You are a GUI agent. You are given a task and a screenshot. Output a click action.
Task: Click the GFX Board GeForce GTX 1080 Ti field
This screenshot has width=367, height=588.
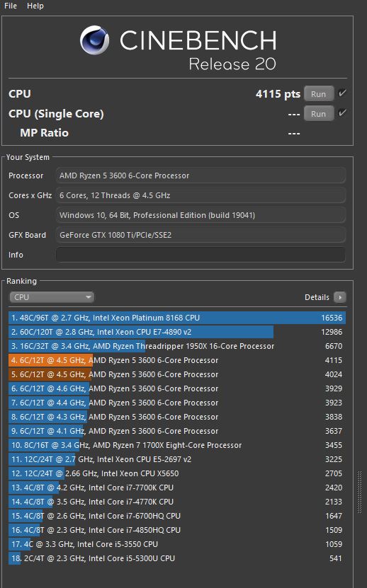pos(201,235)
